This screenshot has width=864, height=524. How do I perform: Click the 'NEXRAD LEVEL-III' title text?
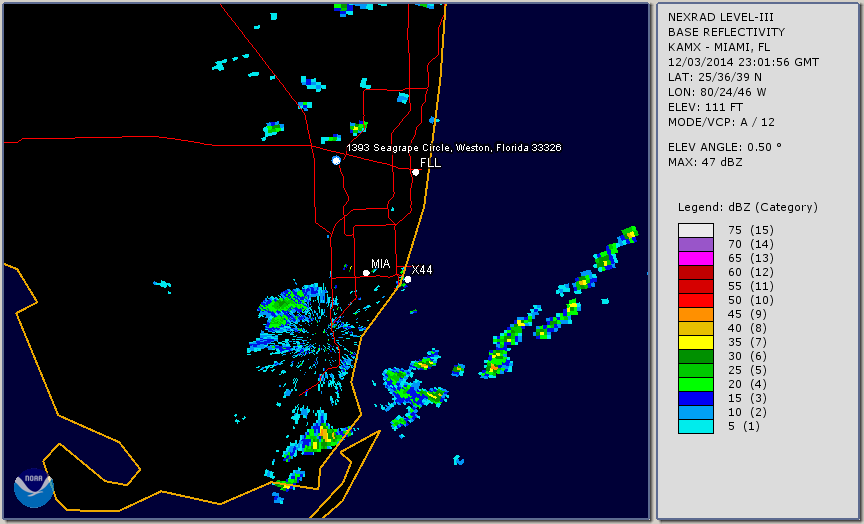721,18
